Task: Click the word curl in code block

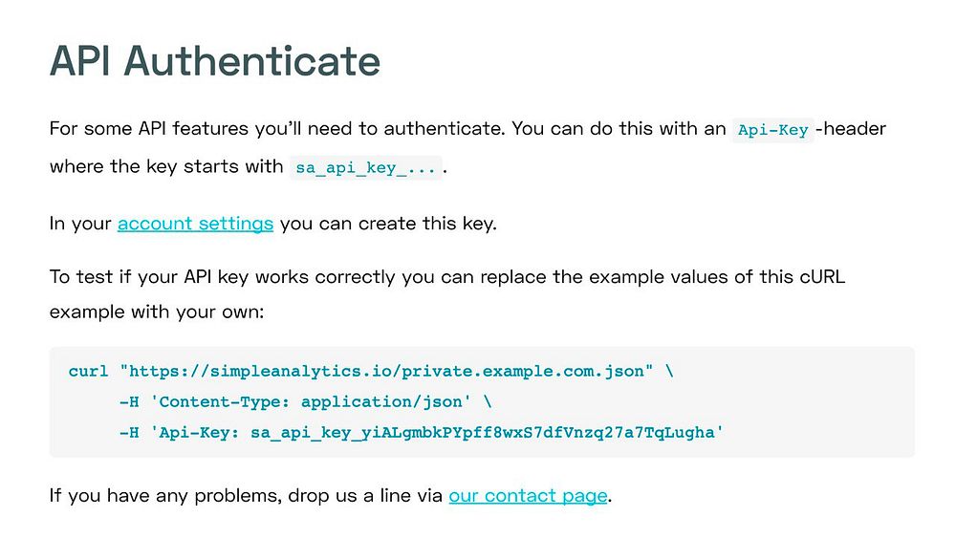Action: pos(88,371)
